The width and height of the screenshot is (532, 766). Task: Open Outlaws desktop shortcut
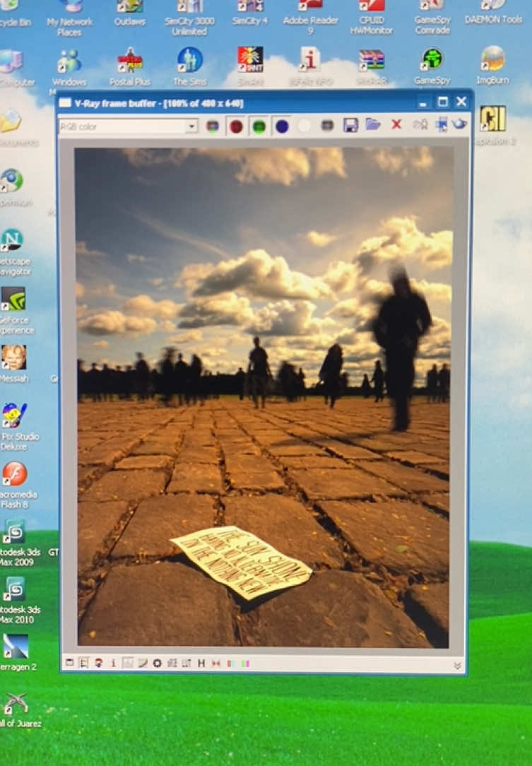(x=130, y=13)
